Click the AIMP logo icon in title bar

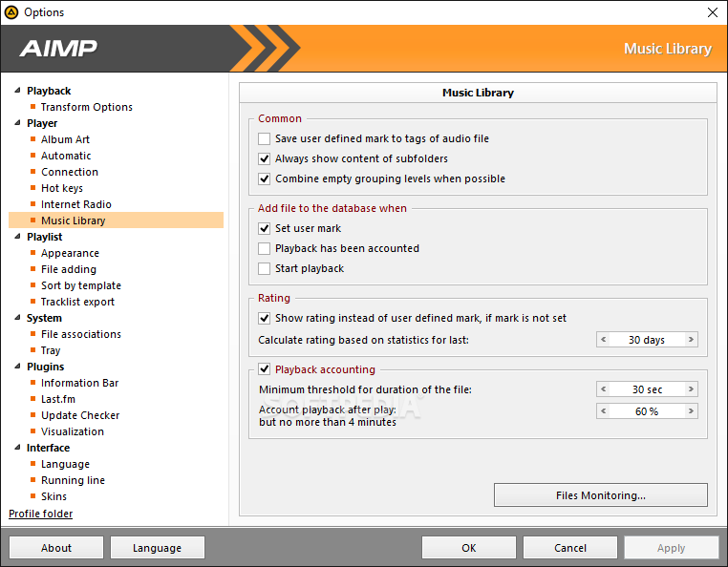coord(11,12)
